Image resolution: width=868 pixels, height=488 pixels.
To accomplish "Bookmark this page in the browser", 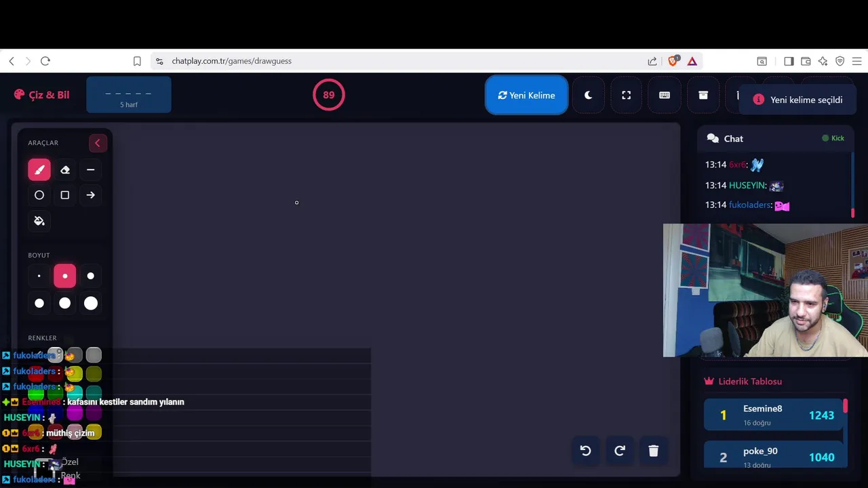I will coord(137,61).
